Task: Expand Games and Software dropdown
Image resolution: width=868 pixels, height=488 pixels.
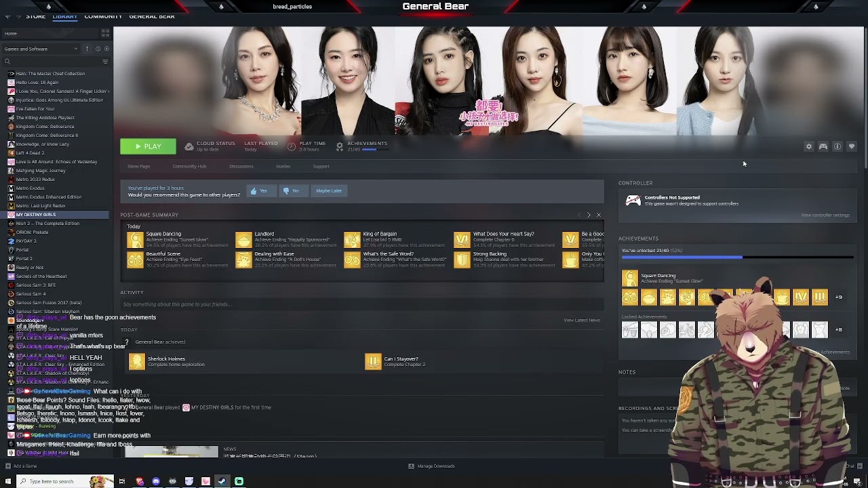Action: coord(41,49)
